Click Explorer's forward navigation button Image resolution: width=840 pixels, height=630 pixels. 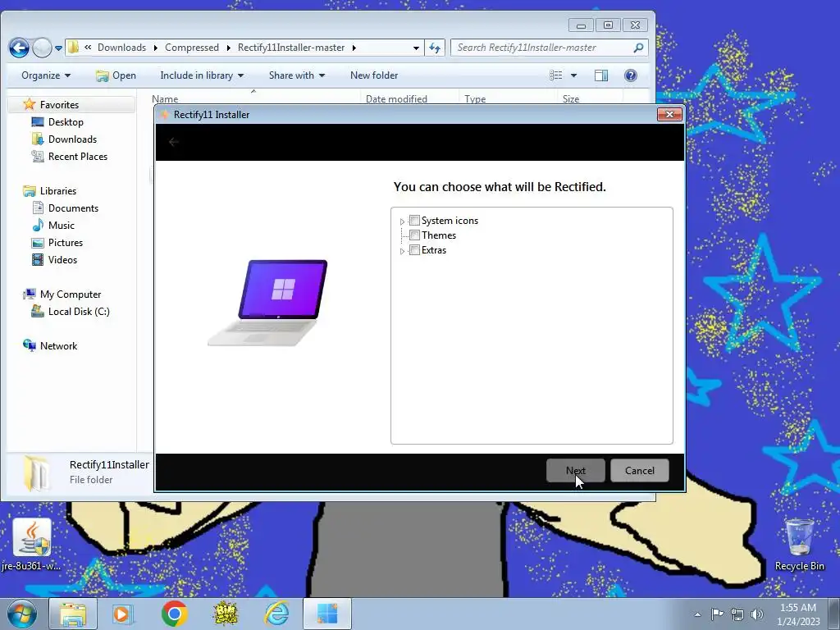(42, 48)
